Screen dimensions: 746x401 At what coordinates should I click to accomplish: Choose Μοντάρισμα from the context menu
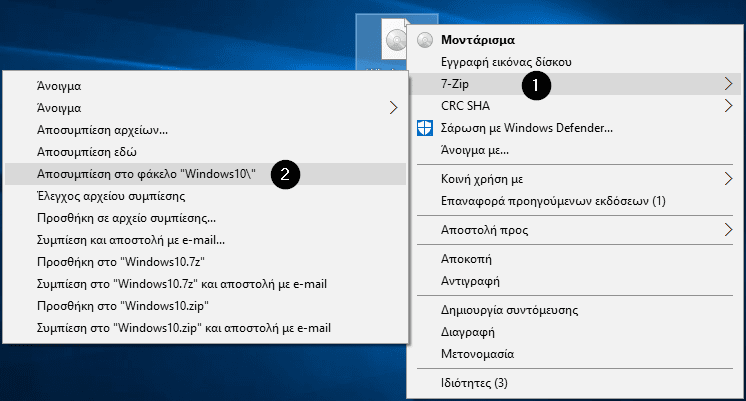coord(573,40)
